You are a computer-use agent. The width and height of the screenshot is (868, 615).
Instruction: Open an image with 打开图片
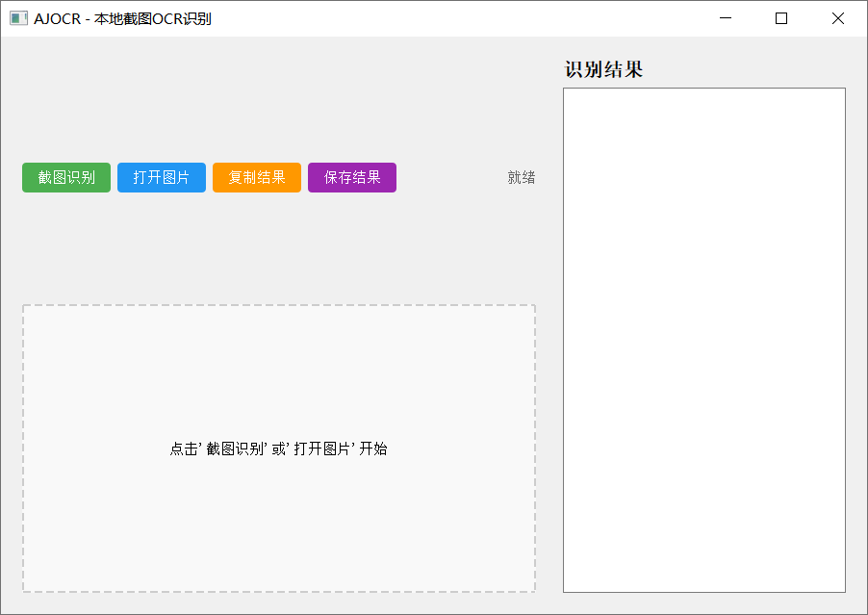coord(162,178)
